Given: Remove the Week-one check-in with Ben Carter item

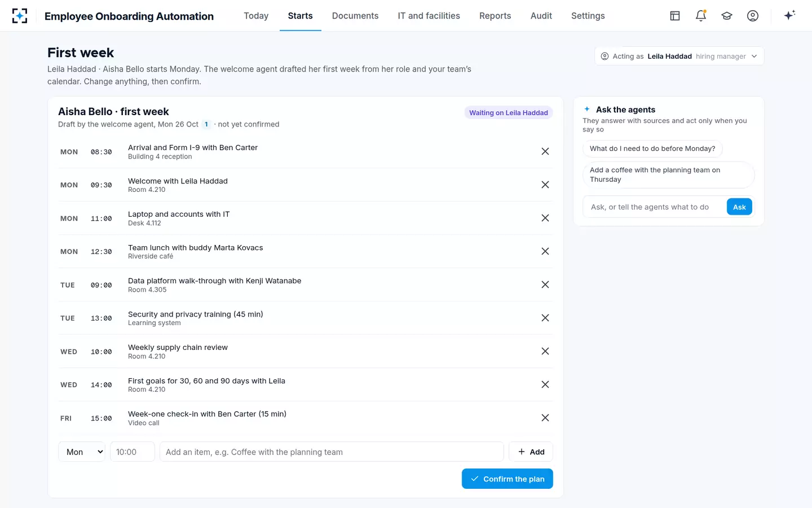Looking at the screenshot, I should (545, 418).
